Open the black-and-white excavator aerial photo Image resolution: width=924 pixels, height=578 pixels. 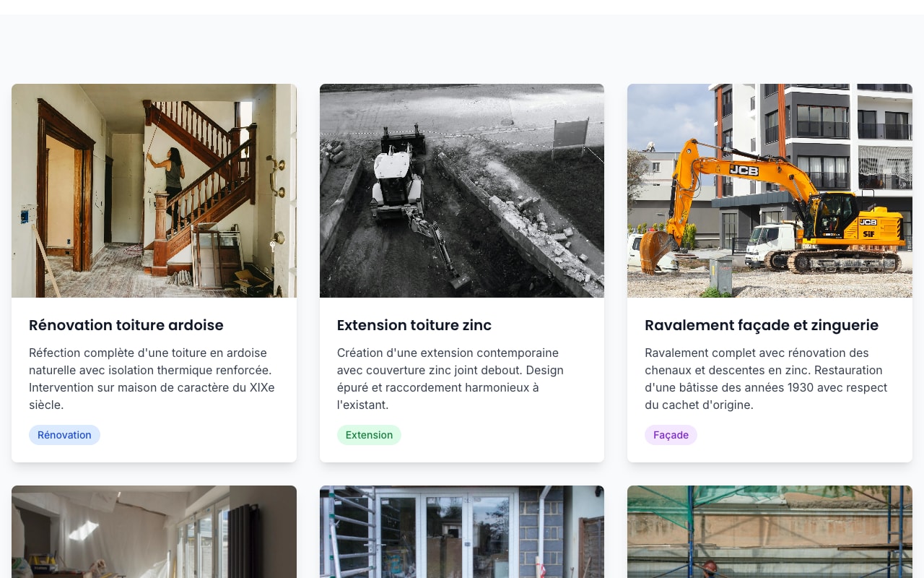(x=462, y=191)
